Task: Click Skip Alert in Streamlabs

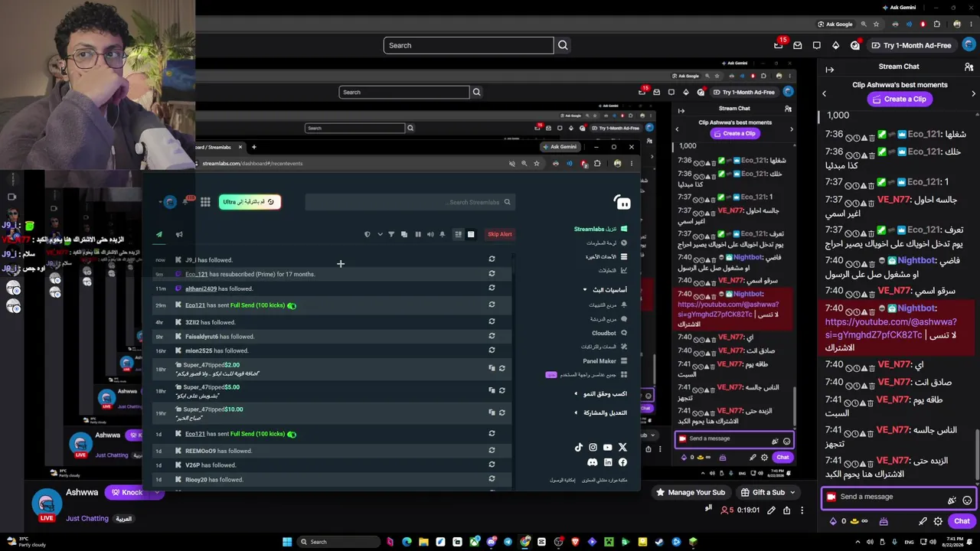Action: [x=499, y=234]
